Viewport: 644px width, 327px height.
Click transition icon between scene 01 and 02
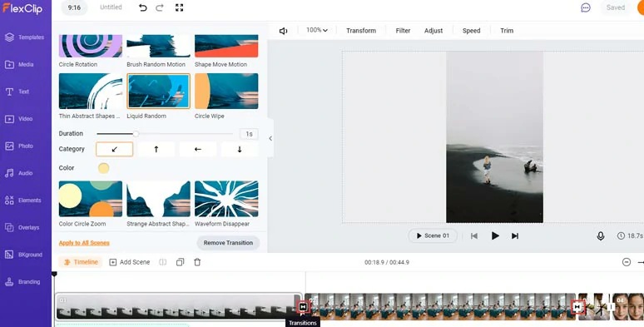click(303, 307)
